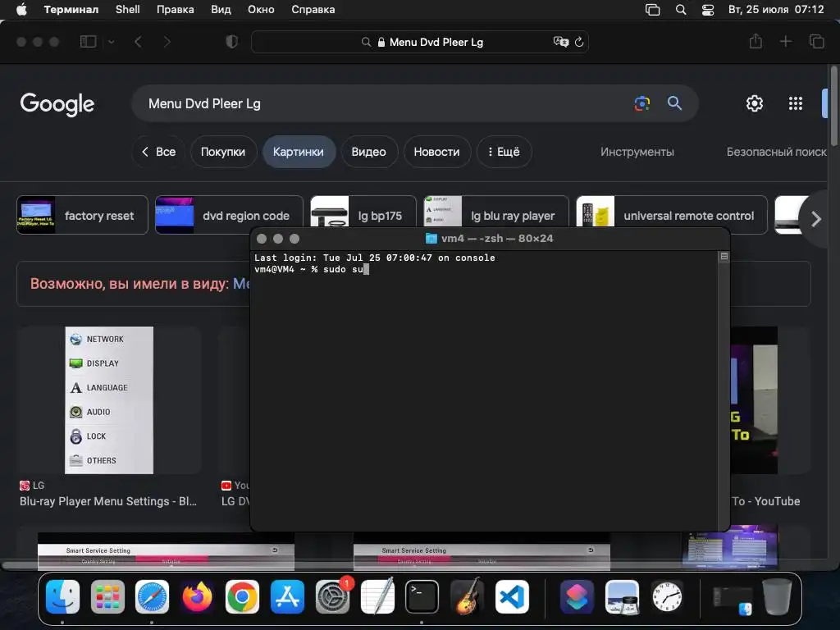The image size is (840, 630).
Task: Open Инструменты search tools
Action: [x=637, y=152]
